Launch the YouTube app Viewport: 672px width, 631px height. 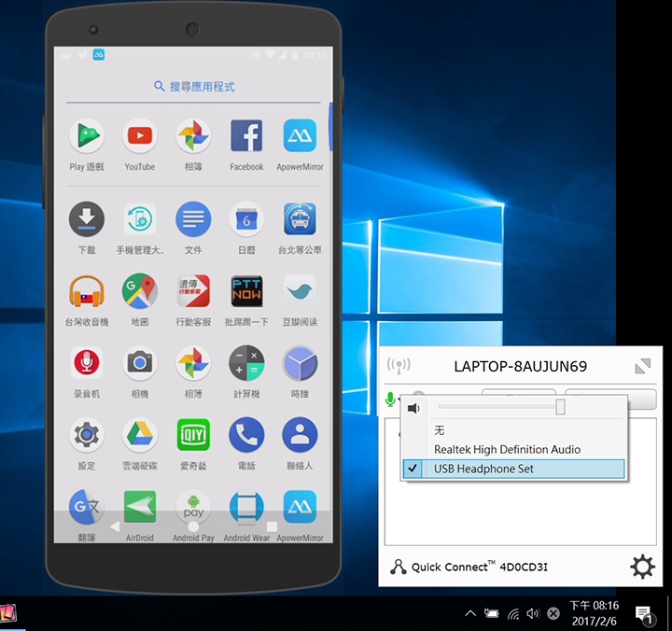pyautogui.click(x=140, y=136)
